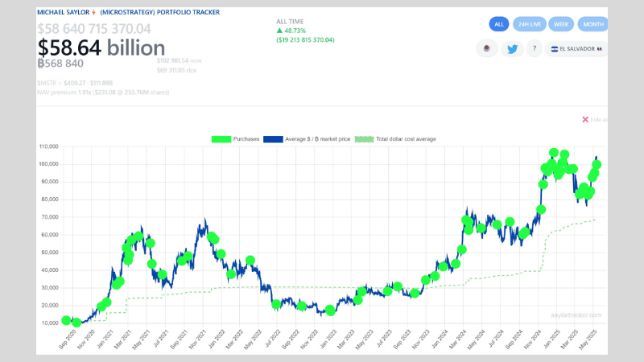The image size is (644, 362).
Task: Click the 568 840 bitcoin holdings
Action: [60, 64]
